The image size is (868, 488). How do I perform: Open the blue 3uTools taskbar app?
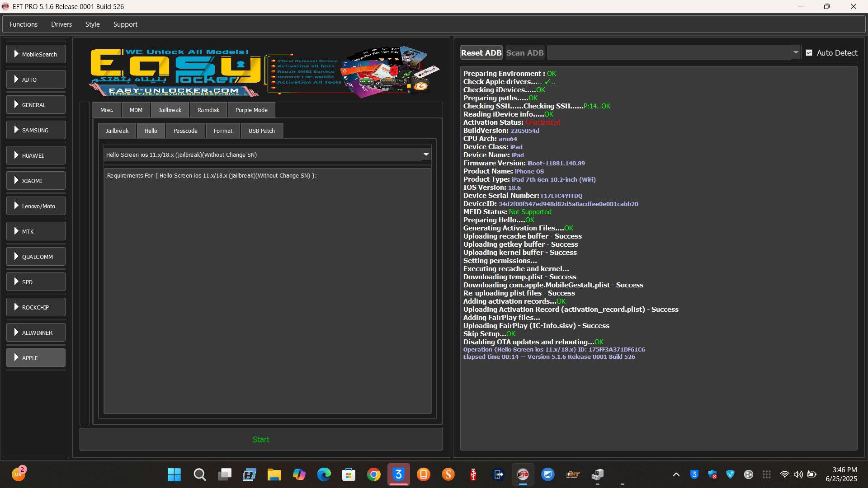398,474
